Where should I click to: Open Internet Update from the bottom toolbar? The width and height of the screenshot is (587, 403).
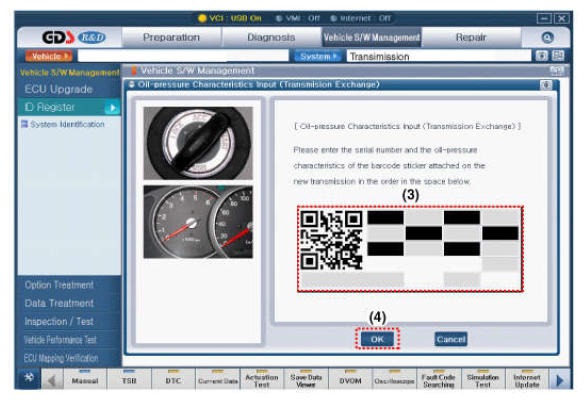(527, 380)
